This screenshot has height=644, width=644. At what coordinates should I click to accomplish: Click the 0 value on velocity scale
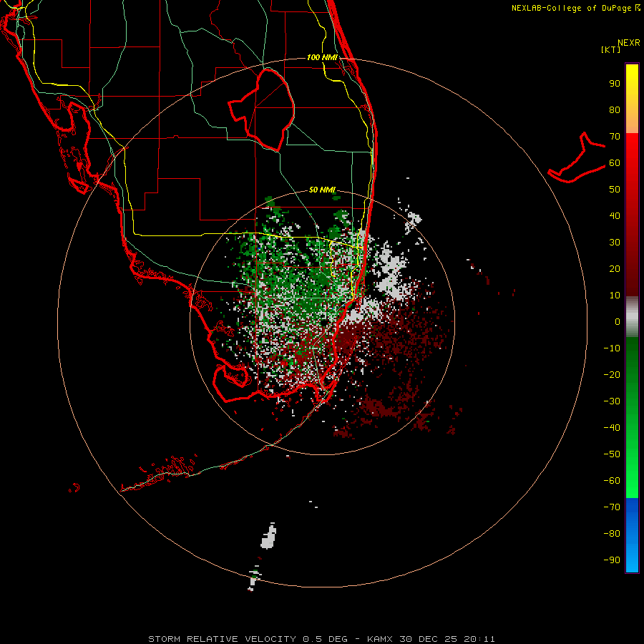tap(618, 321)
